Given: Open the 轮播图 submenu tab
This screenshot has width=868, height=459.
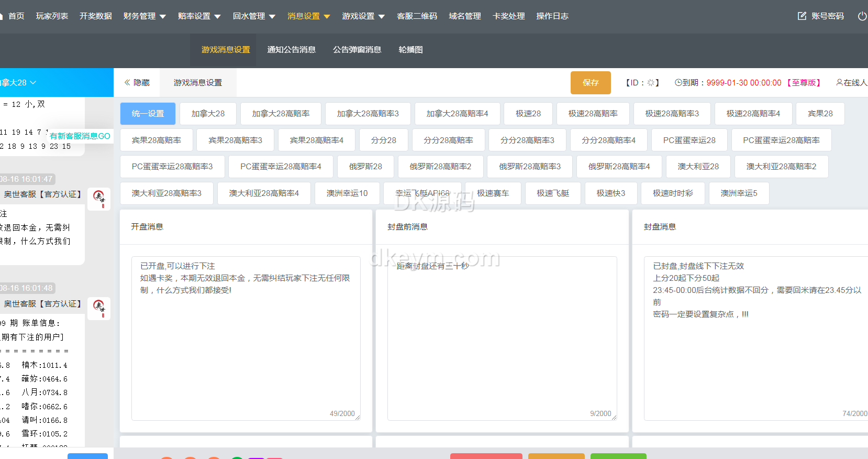Looking at the screenshot, I should pyautogui.click(x=410, y=50).
